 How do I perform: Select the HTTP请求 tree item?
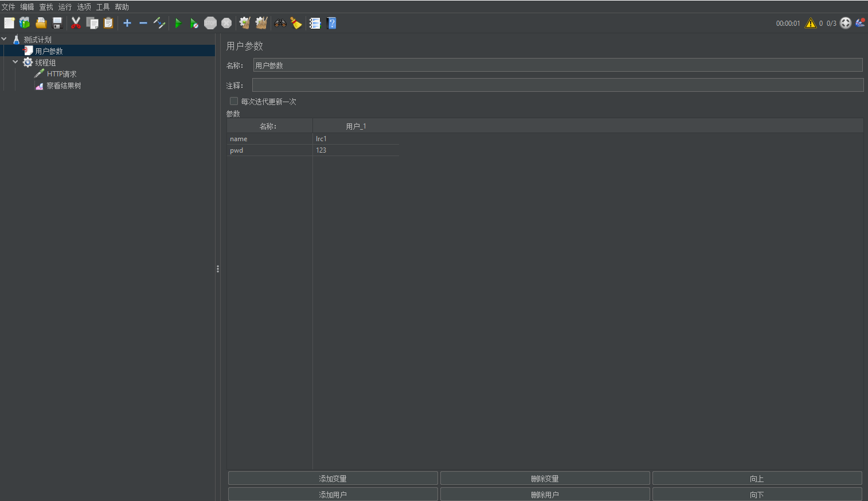[62, 74]
